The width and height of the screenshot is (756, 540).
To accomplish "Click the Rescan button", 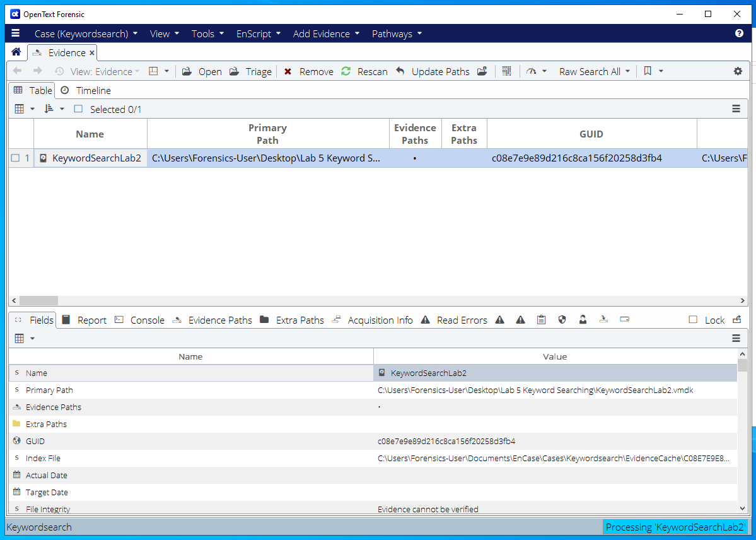I will (x=364, y=71).
